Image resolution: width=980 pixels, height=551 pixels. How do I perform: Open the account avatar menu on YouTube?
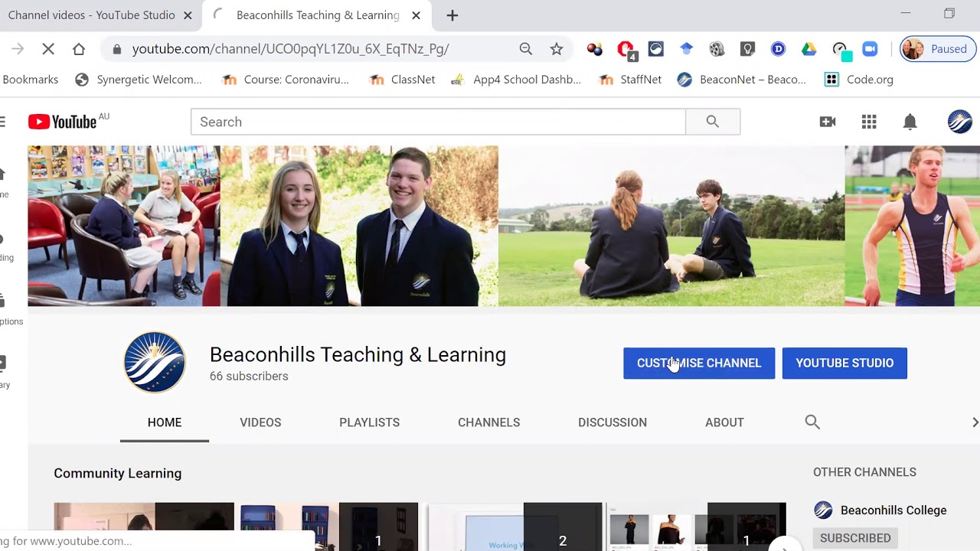[x=959, y=122]
